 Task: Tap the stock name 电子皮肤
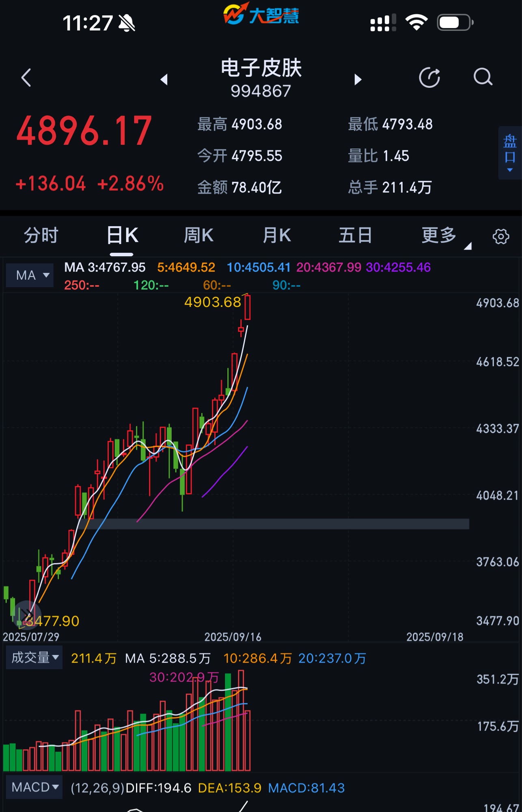(261, 68)
